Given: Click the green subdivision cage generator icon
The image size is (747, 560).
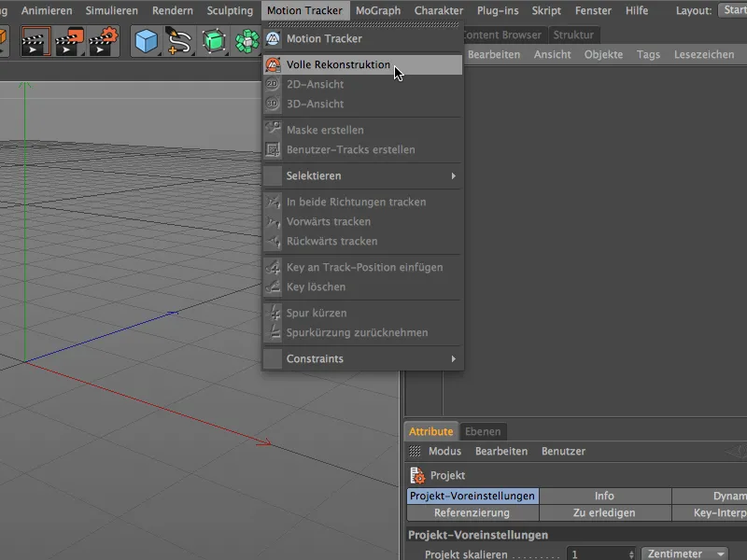Looking at the screenshot, I should click(x=214, y=41).
